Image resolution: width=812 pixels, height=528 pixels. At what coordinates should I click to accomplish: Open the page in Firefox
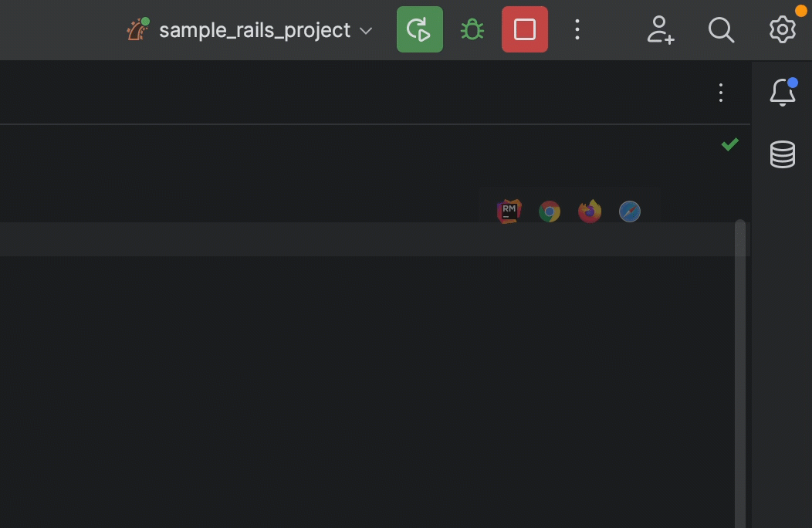pyautogui.click(x=590, y=211)
